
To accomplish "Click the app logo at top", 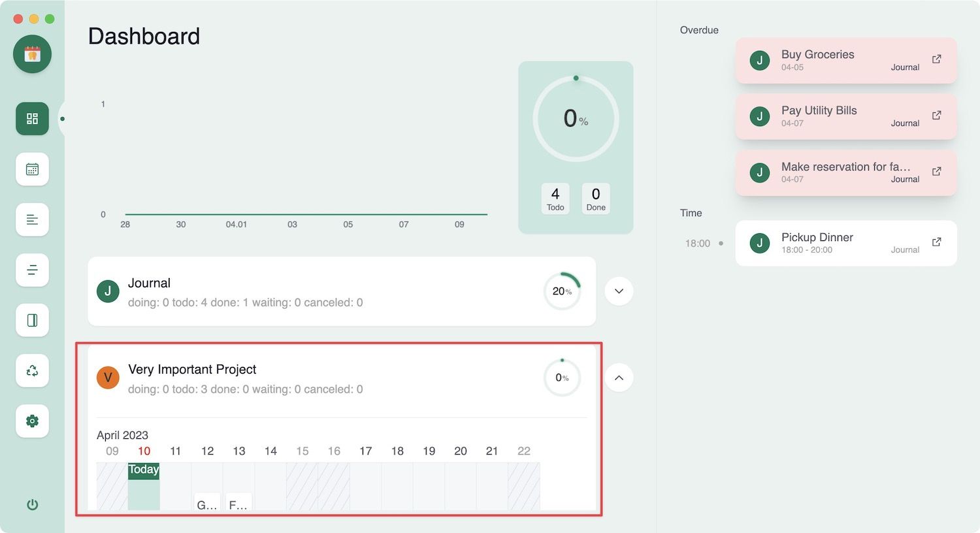I will coord(32,54).
